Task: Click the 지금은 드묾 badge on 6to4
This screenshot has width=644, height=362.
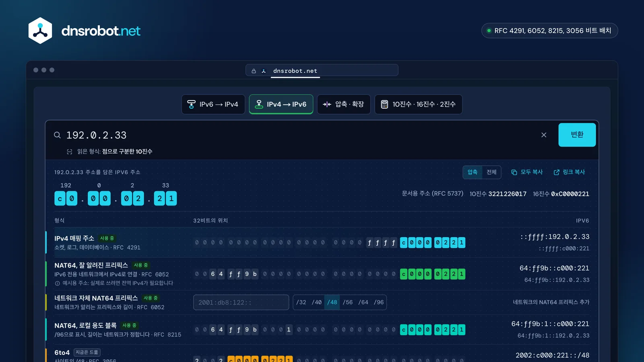Action: tap(87, 352)
